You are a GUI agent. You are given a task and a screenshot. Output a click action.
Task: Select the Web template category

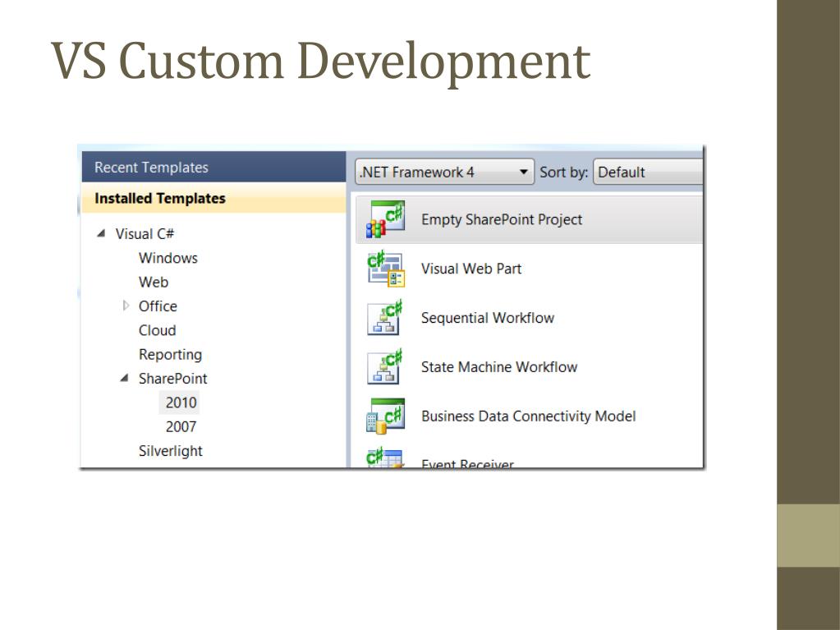click(x=154, y=283)
